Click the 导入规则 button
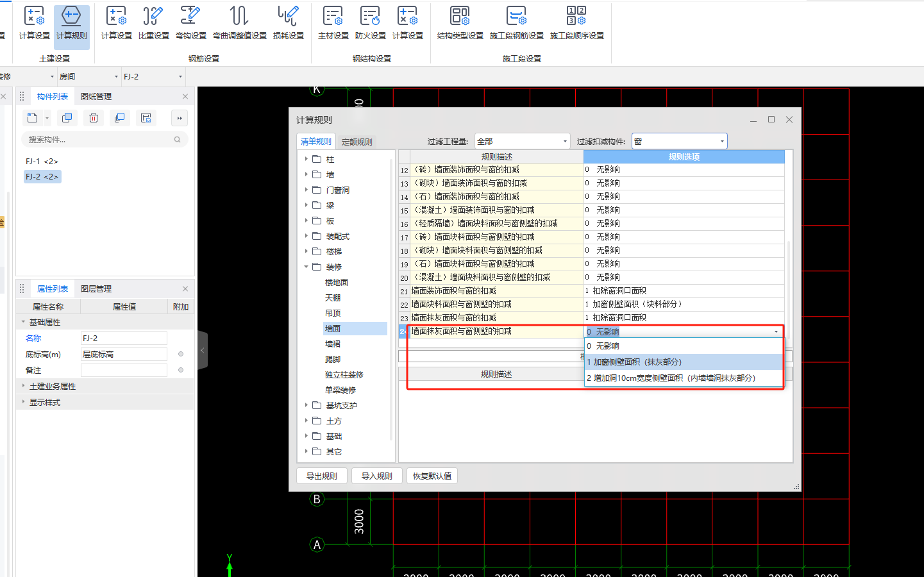924x577 pixels. pyautogui.click(x=377, y=476)
